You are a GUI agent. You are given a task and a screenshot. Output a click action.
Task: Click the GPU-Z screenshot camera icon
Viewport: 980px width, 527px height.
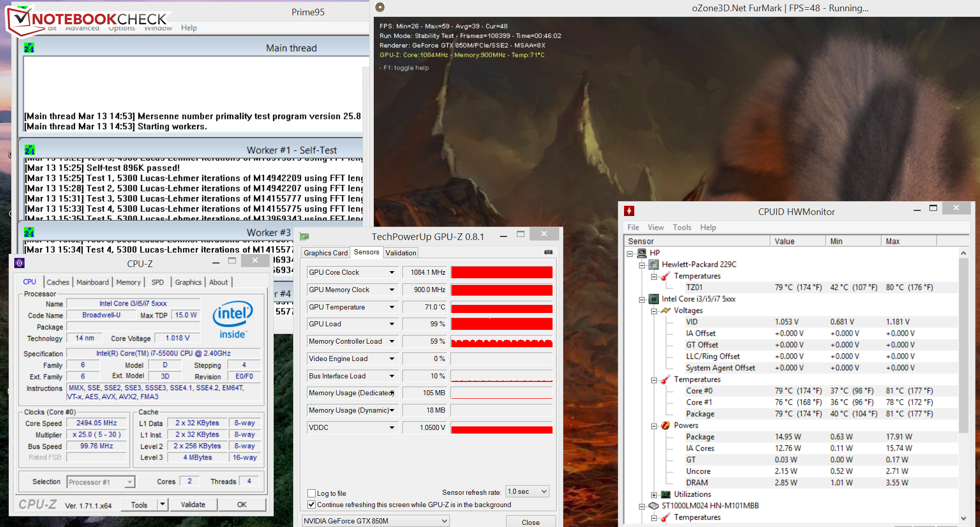pyautogui.click(x=548, y=252)
